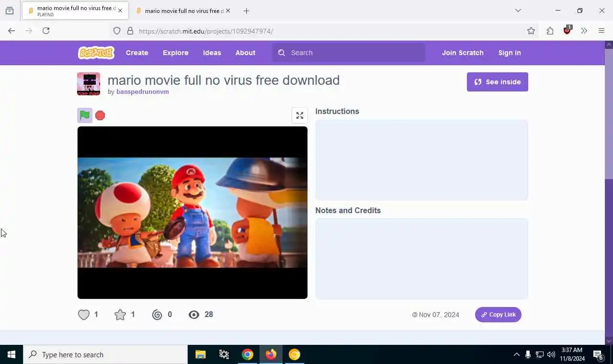The height and width of the screenshot is (364, 613).
Task: Open the yellow circle taskbar app
Action: click(295, 354)
